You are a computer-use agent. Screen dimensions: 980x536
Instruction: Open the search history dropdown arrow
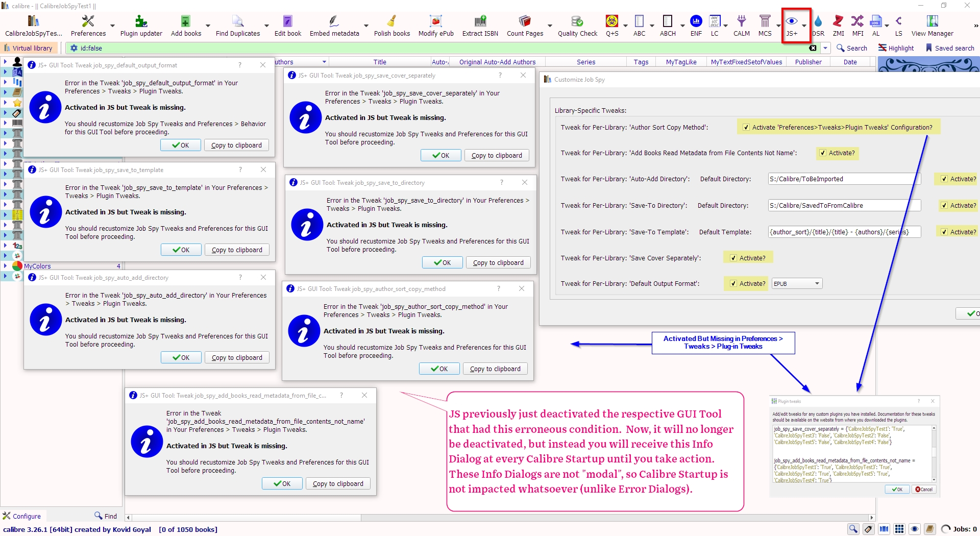(x=825, y=48)
